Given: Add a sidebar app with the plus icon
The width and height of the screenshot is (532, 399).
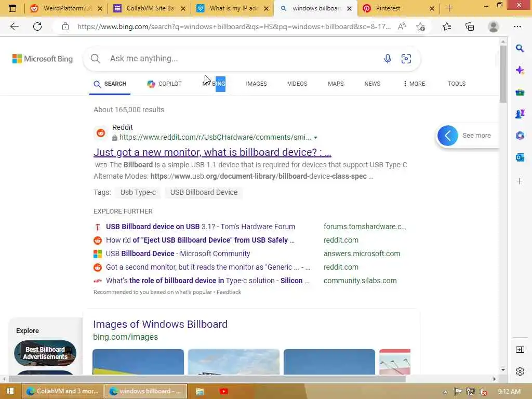Looking at the screenshot, I should pyautogui.click(x=520, y=181).
